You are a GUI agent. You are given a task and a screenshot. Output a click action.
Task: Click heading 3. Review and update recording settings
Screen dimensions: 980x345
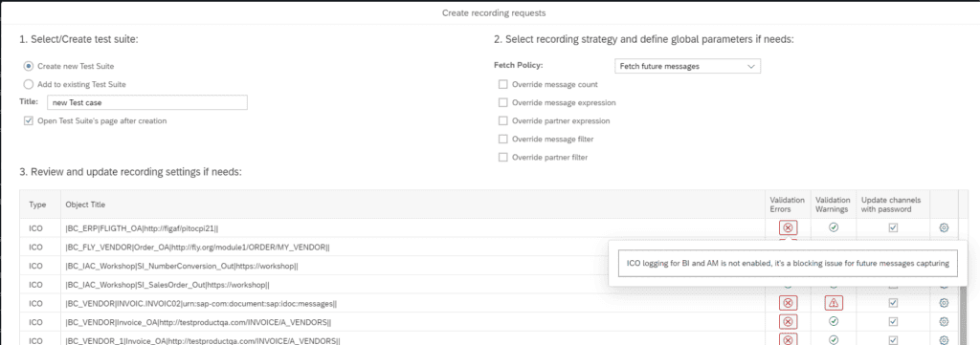click(x=130, y=172)
